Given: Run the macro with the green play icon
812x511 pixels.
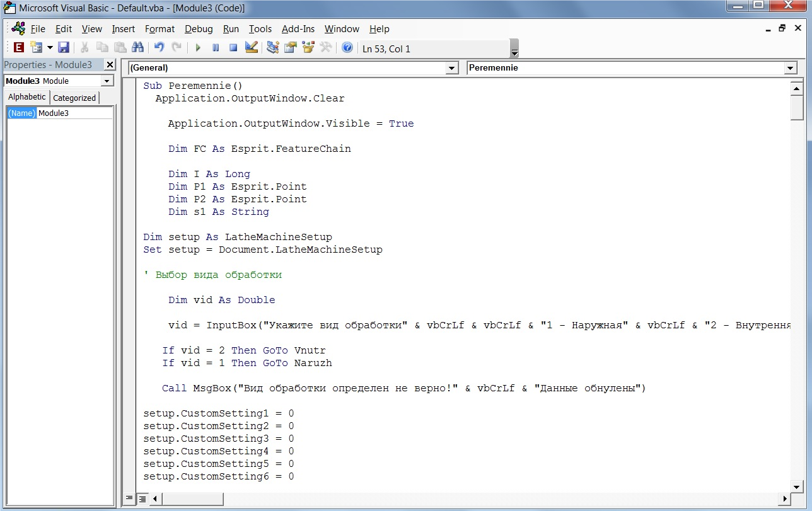Looking at the screenshot, I should (198, 48).
